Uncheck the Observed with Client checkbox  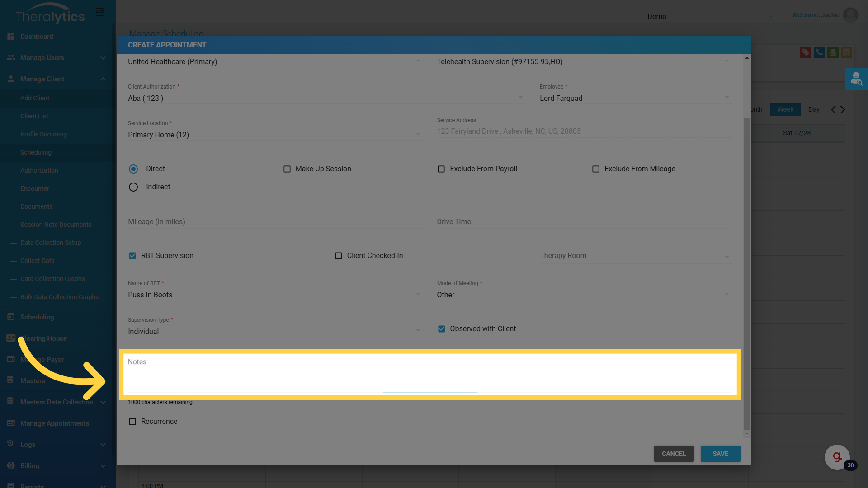442,329
